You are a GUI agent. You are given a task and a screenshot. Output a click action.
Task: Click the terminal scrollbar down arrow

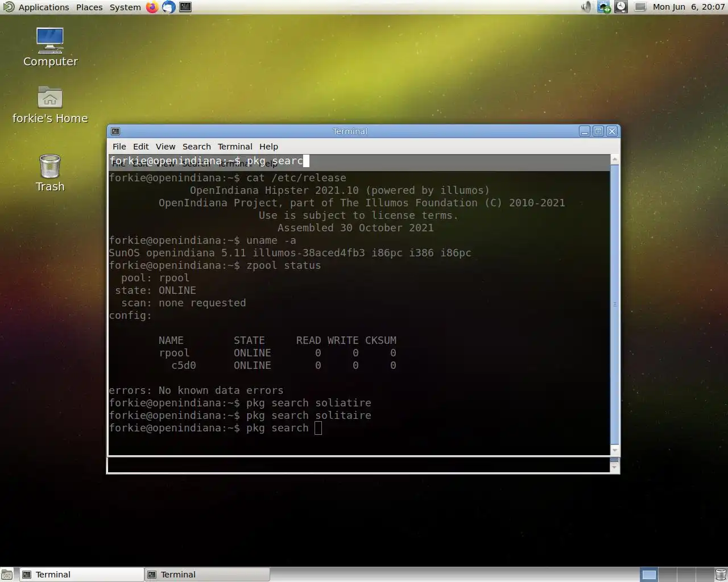[615, 450]
